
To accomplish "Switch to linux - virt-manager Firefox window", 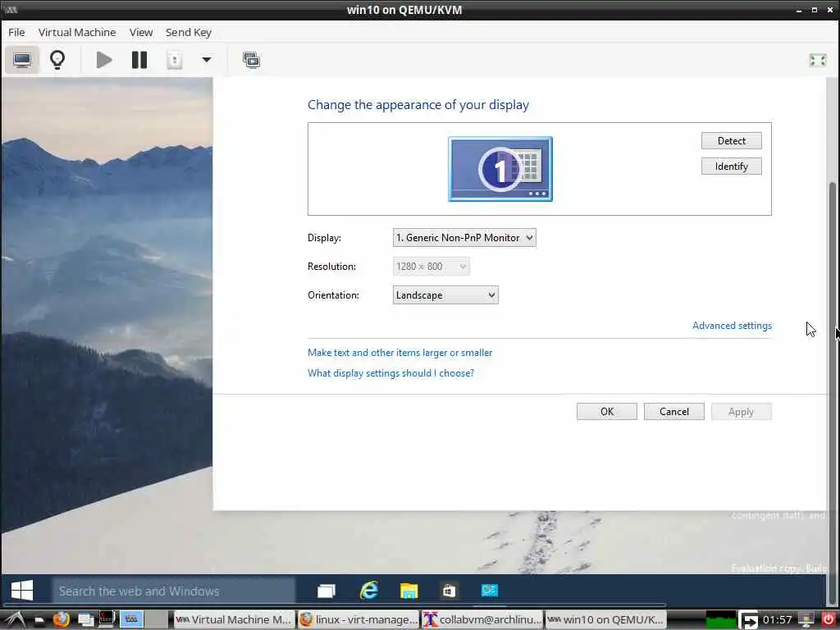I will pos(358,620).
